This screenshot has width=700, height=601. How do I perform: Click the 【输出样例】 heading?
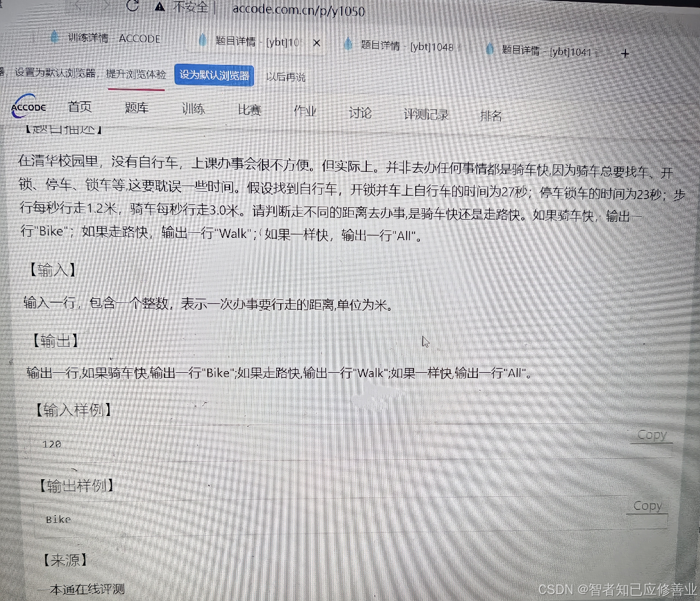(76, 485)
